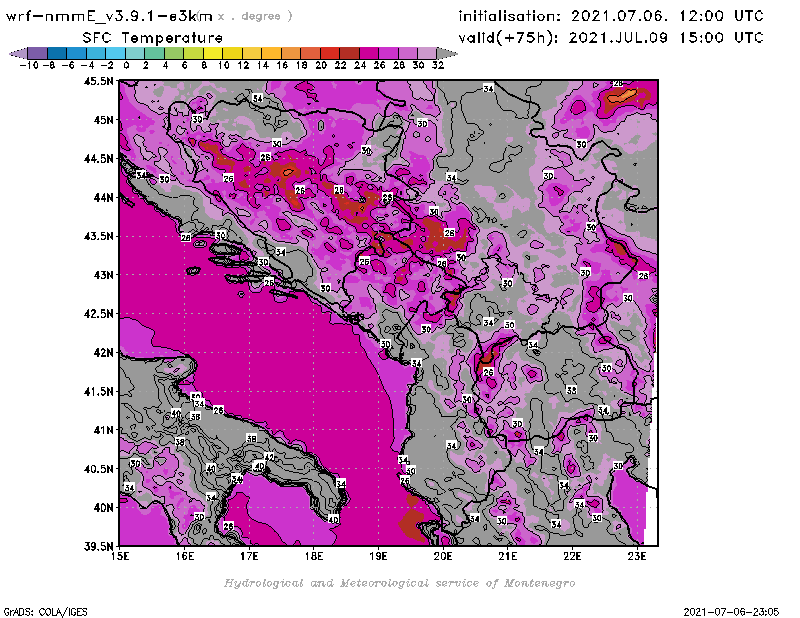This screenshot has height=618, width=800.
Task: Pick the red 20 to 22 legend swatch
Action: tap(330, 54)
